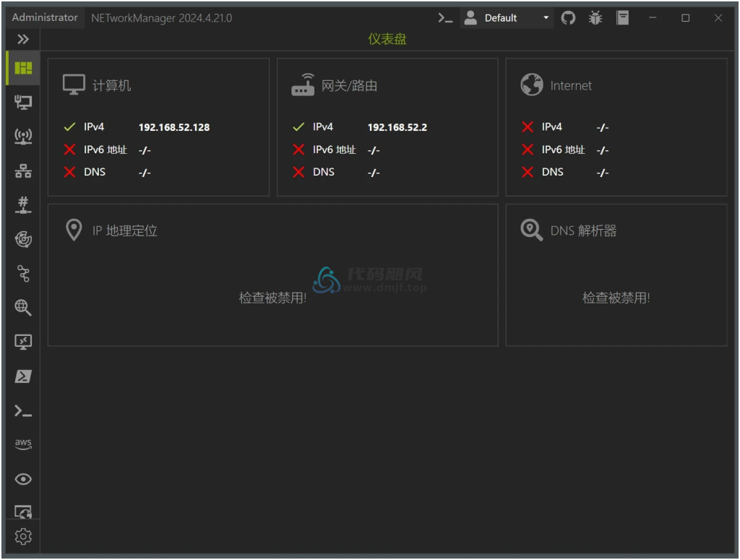The image size is (740, 560).
Task: Click the Internet globe icon
Action: 532,85
